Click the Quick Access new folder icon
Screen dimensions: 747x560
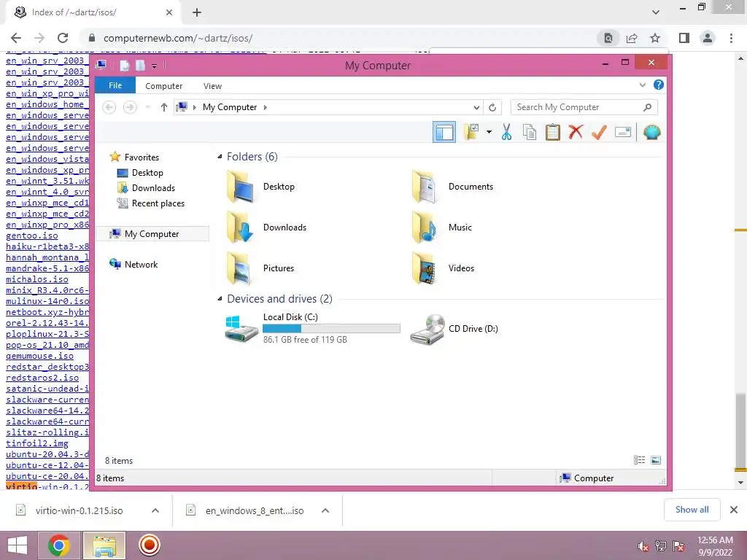141,65
